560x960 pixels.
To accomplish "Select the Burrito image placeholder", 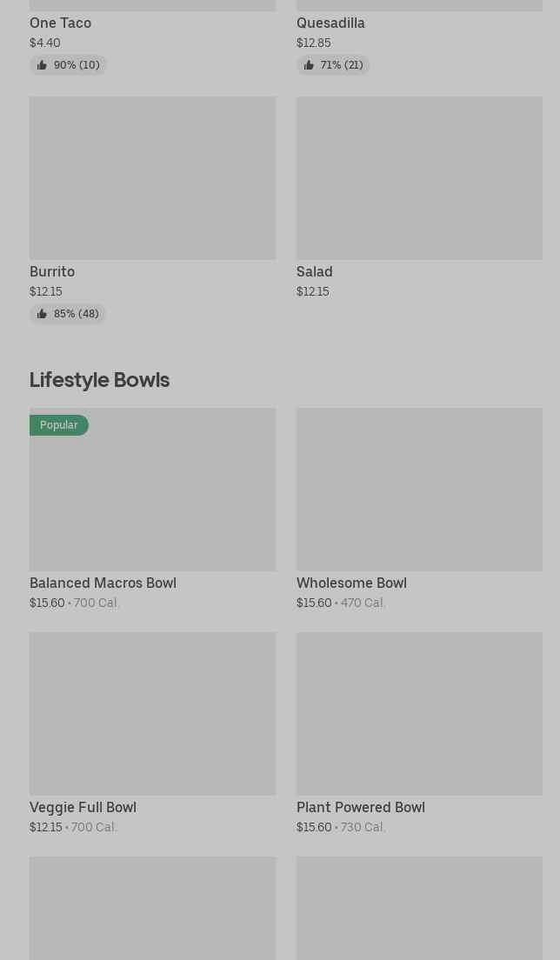I will (x=152, y=178).
